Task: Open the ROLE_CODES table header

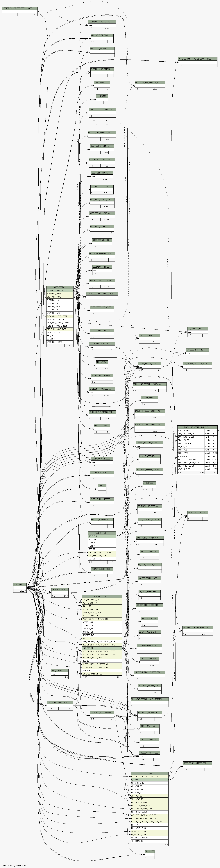Action: [102, 533]
